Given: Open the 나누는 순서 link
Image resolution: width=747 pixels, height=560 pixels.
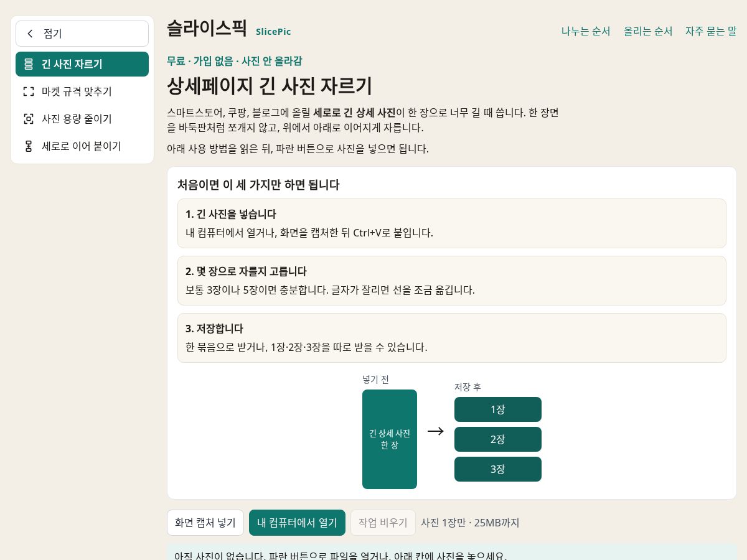Looking at the screenshot, I should 586,31.
